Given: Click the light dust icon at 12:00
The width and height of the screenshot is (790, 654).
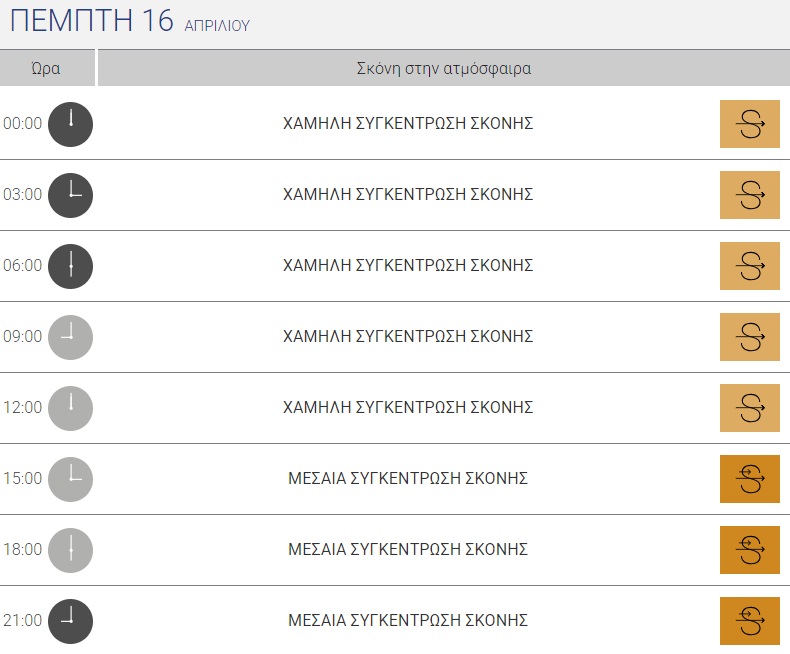Looking at the screenshot, I should [x=749, y=408].
